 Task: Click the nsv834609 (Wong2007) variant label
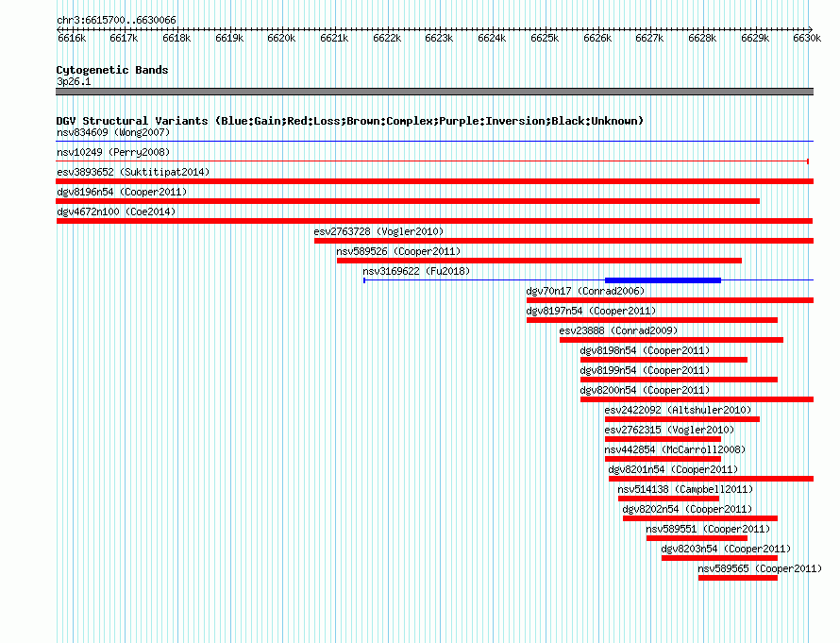pos(113,132)
